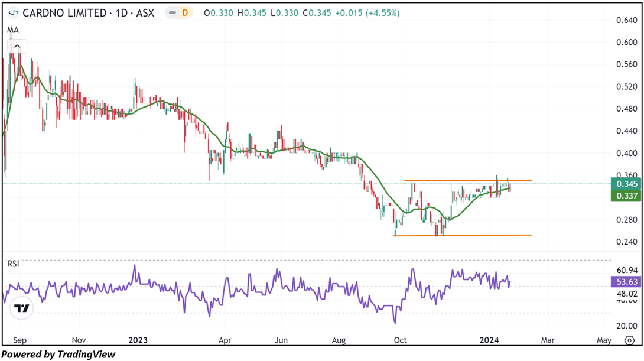Click the Oct label on time axis

point(400,340)
